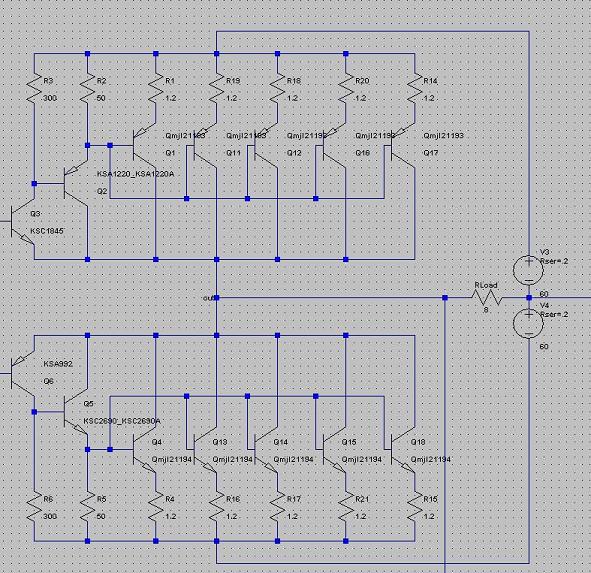591x573 pixels.
Task: Select resistor R14 symbol
Action: 415,88
